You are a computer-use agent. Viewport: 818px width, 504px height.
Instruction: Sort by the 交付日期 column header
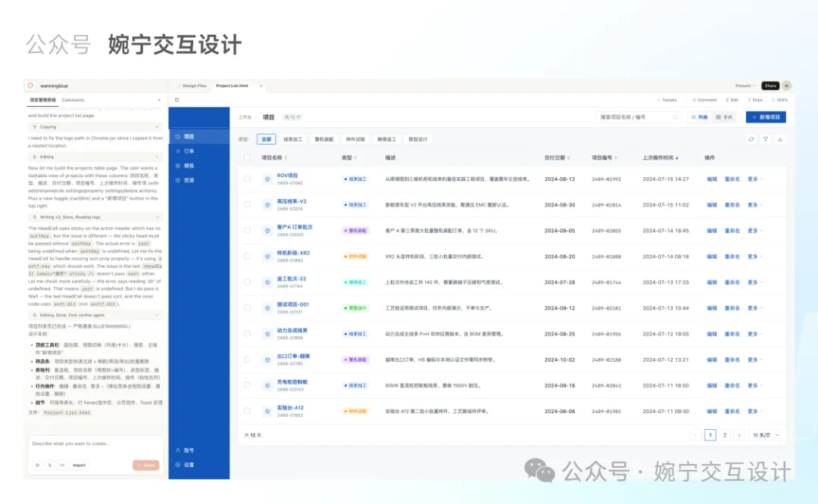click(557, 157)
